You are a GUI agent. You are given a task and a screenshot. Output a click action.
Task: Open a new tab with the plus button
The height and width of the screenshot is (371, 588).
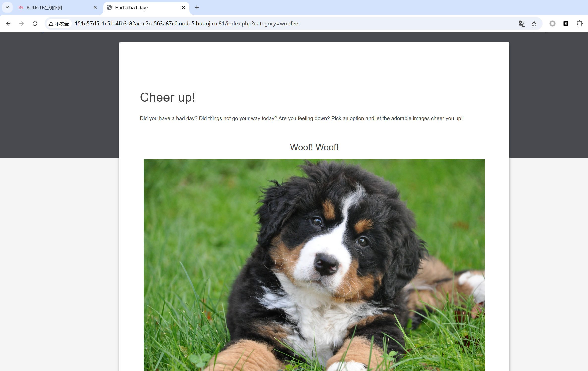(x=197, y=8)
